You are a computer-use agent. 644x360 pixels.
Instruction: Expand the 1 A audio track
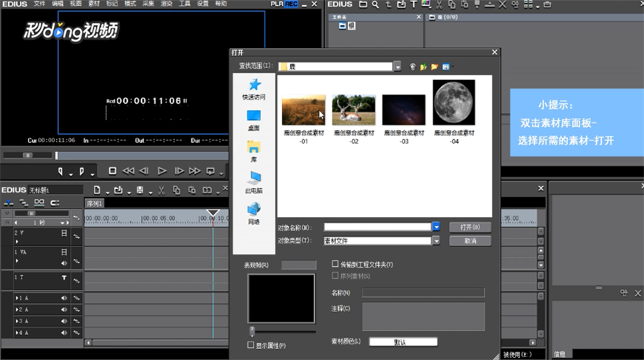click(x=17, y=298)
